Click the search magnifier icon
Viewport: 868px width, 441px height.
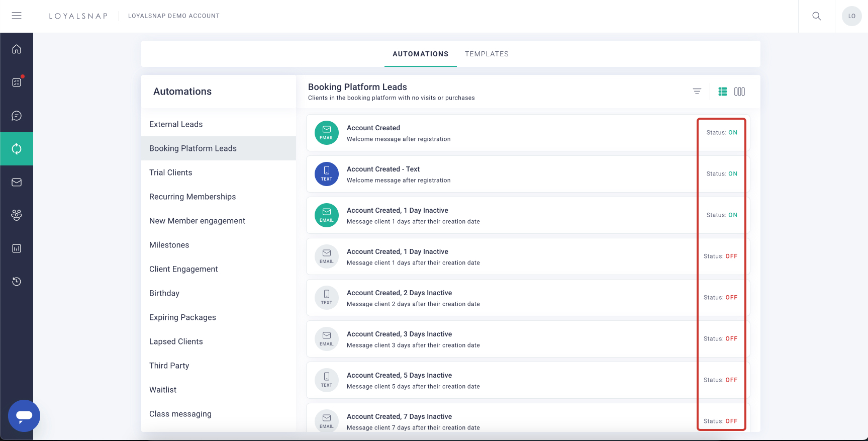(x=816, y=16)
